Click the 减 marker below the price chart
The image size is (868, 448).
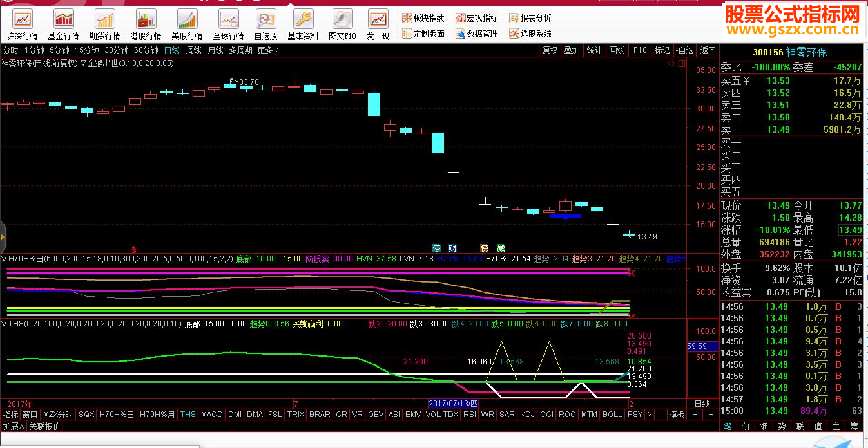click(x=501, y=248)
